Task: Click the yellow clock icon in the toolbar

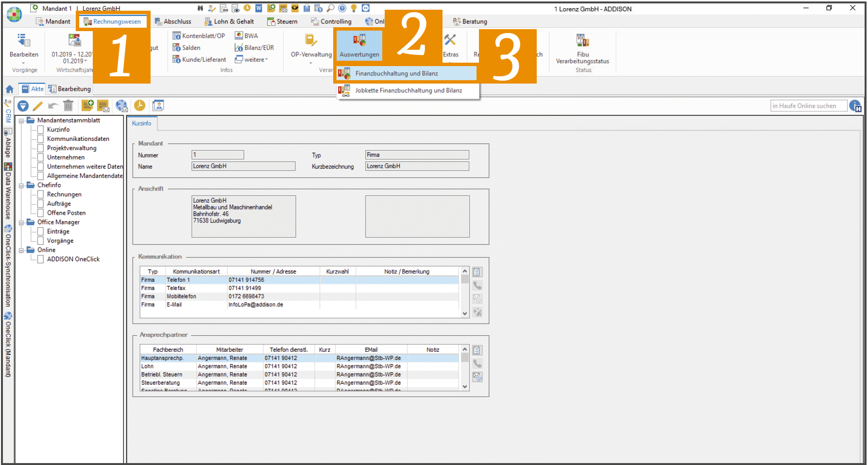Action: click(139, 105)
